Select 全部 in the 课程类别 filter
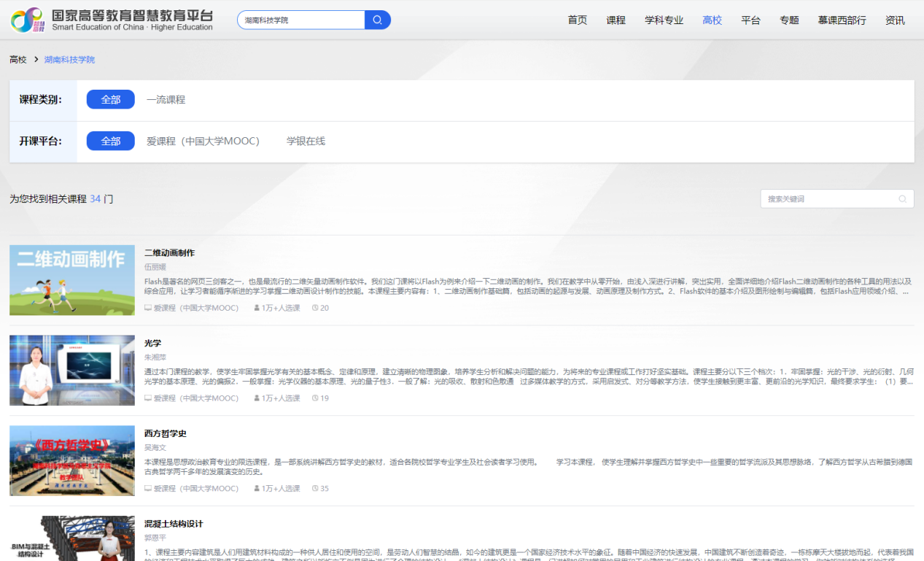The height and width of the screenshot is (561, 924). (110, 99)
